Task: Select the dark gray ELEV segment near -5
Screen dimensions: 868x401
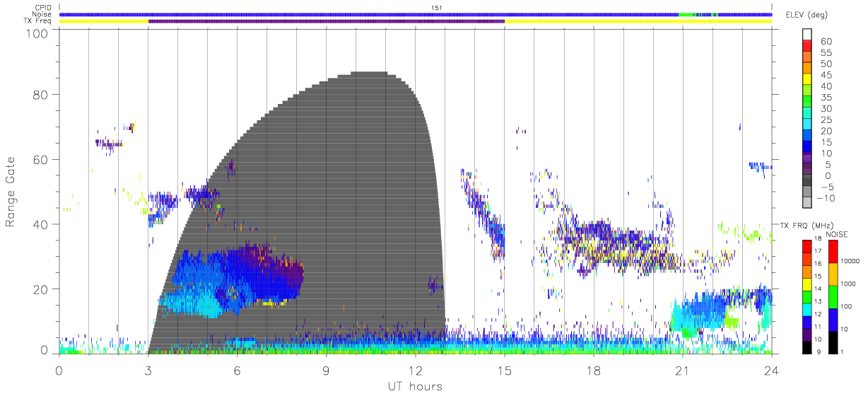Action: pos(807,179)
